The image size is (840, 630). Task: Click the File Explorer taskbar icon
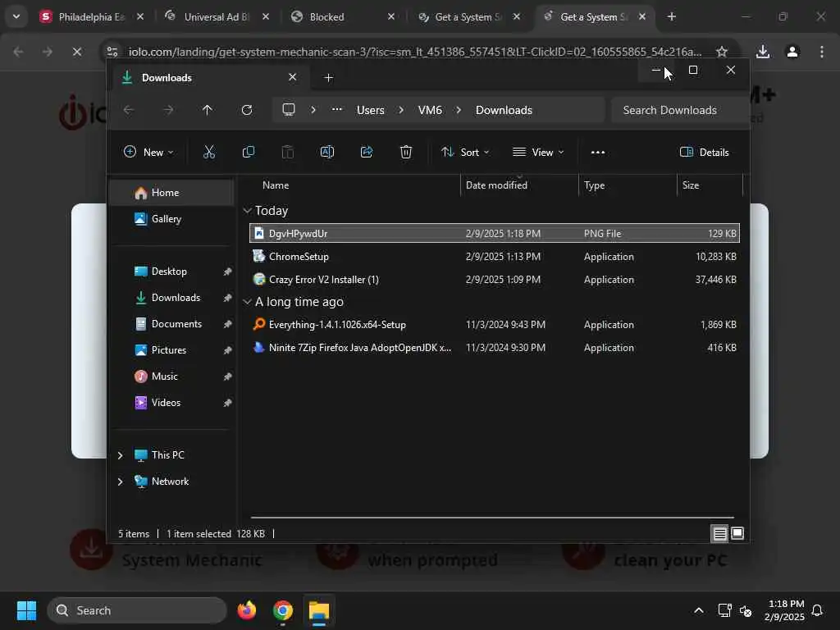(x=319, y=610)
